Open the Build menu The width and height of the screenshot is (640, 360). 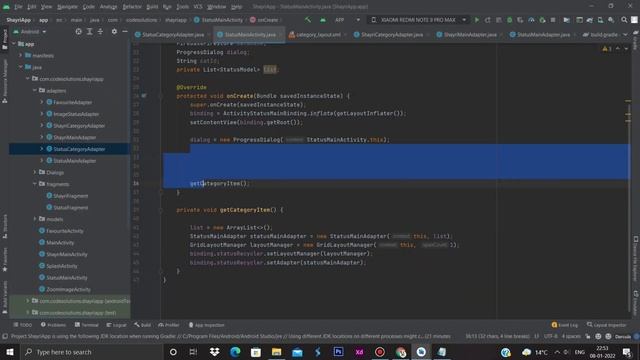tap(152, 7)
